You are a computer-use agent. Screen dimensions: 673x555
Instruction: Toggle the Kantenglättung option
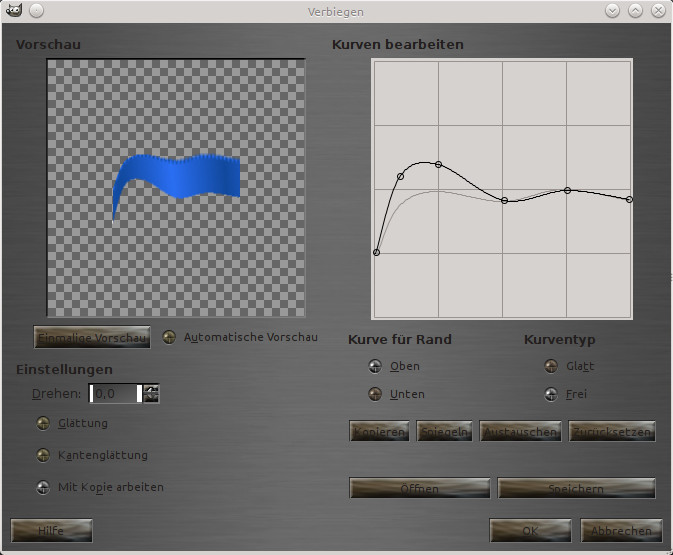tap(43, 455)
